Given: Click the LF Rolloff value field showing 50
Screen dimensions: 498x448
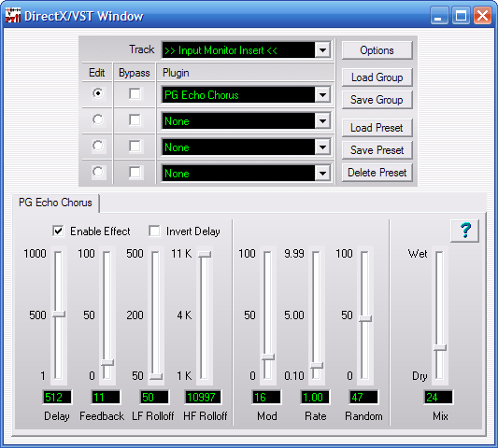Looking at the screenshot, I should [154, 397].
